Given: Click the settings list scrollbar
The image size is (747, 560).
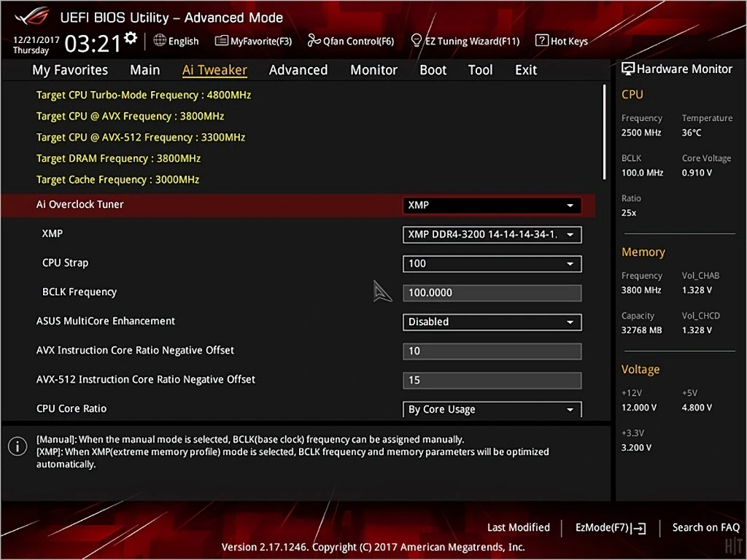Looking at the screenshot, I should (604, 132).
